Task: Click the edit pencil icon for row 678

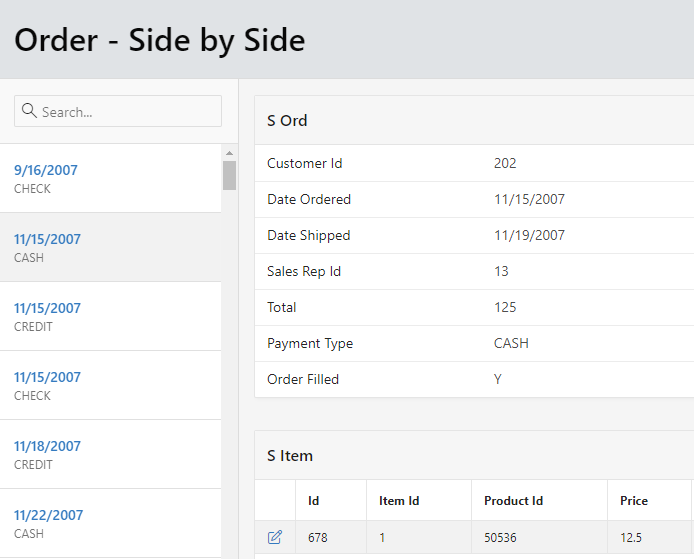Action: click(275, 538)
